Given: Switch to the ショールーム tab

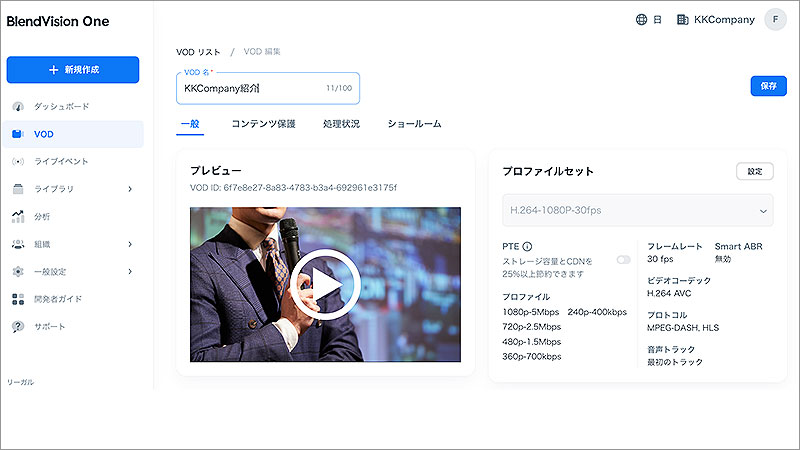Looking at the screenshot, I should 414,124.
